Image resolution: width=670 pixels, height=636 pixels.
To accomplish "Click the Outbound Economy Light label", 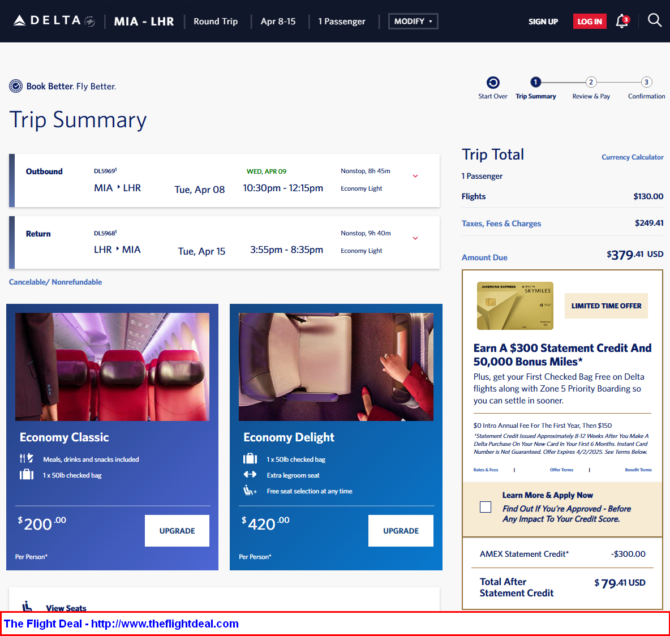I will (361, 188).
